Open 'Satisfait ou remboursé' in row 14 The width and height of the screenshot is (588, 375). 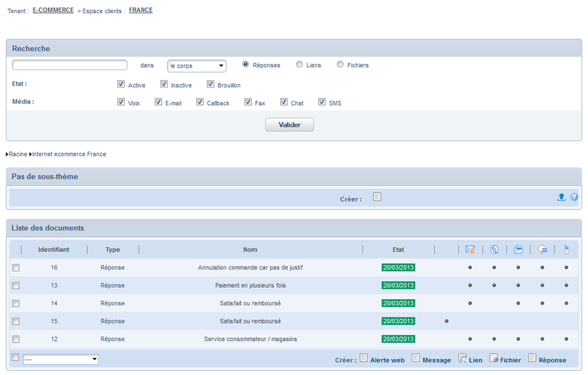pos(250,304)
